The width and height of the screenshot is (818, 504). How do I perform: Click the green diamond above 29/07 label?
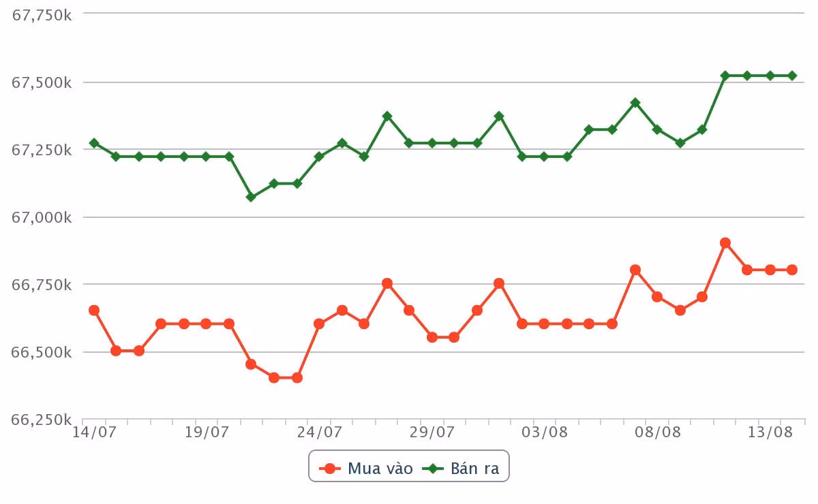point(432,143)
